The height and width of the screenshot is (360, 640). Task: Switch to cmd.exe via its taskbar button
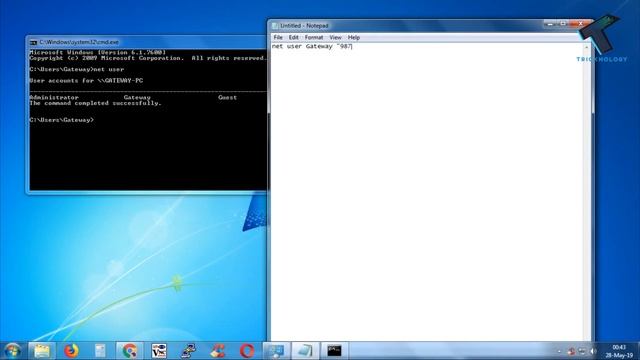(x=334, y=351)
